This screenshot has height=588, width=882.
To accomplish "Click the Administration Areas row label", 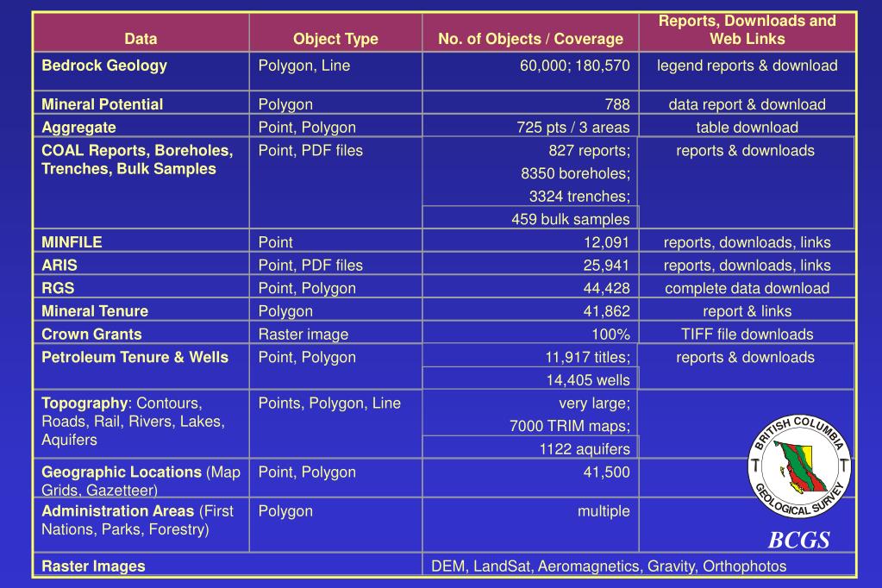I will [137, 520].
